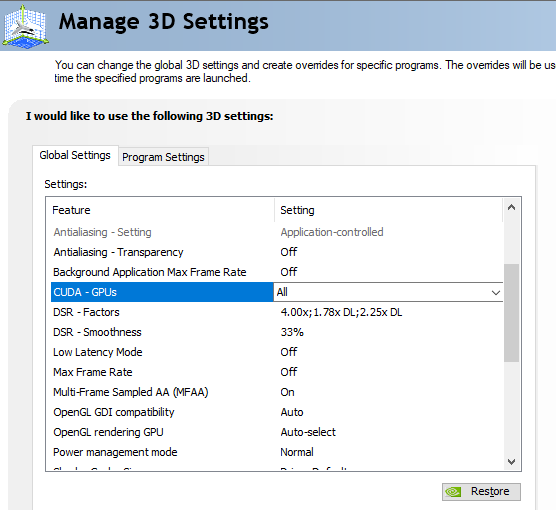Open the CUDA - GPUs dropdown arrow
The width and height of the screenshot is (556, 510).
496,293
